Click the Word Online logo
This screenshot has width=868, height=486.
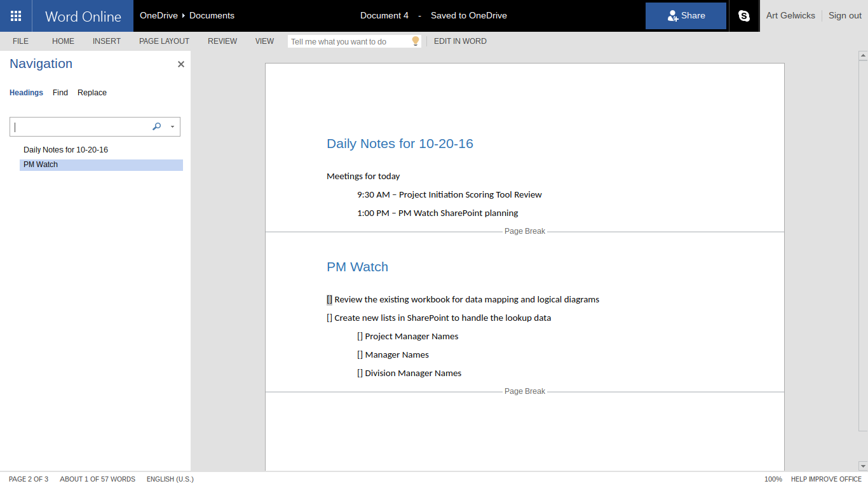pyautogui.click(x=83, y=17)
